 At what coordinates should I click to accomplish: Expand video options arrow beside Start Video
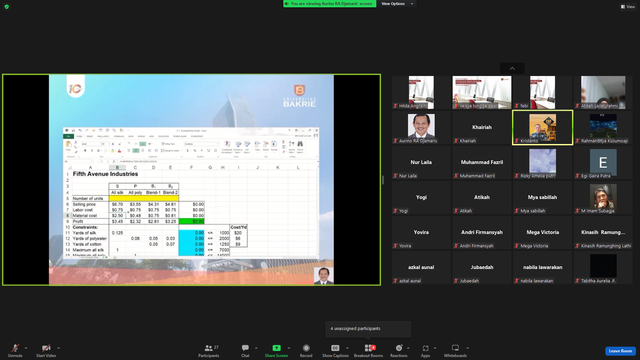coord(58,348)
